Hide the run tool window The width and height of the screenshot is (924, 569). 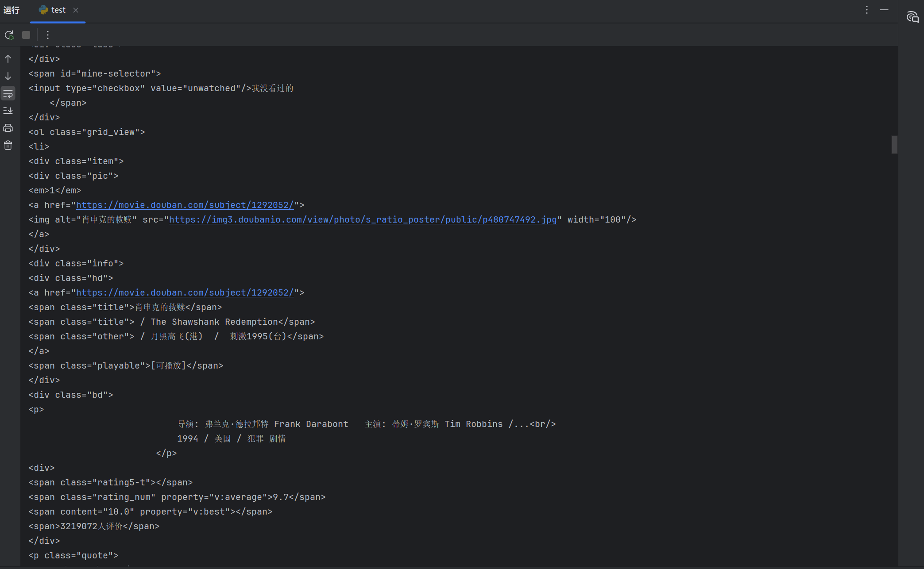pos(884,10)
